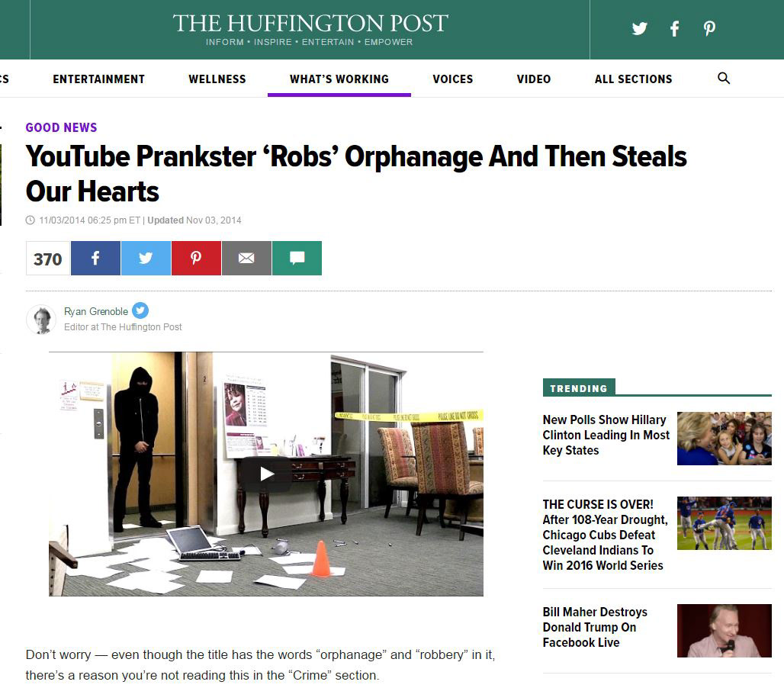784x688 pixels.
Task: Share article via blue Facebook button
Action: click(x=95, y=258)
